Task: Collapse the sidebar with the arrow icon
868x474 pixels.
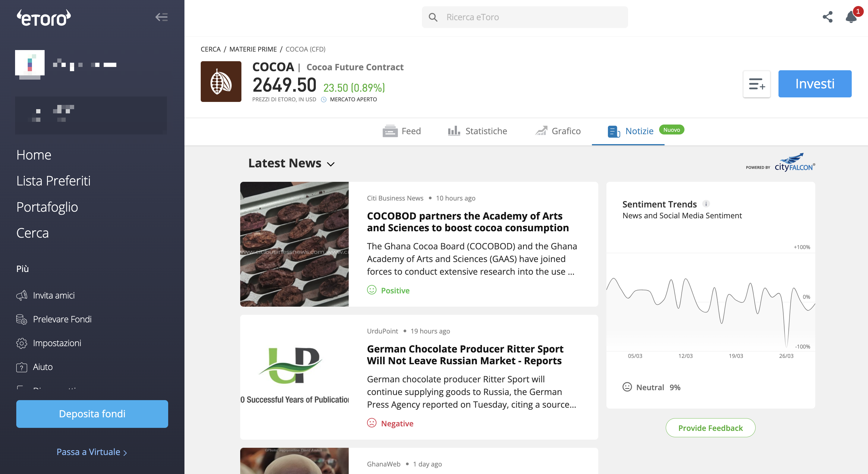Action: tap(162, 17)
